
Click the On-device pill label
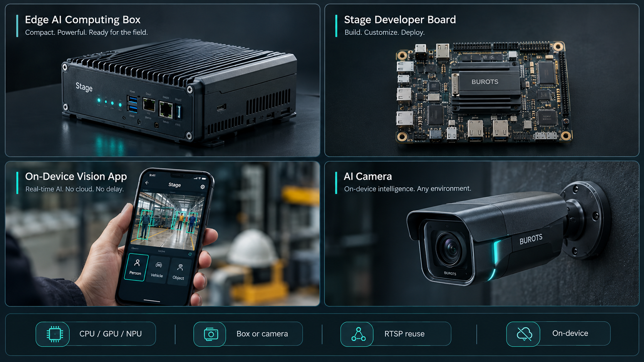(570, 333)
